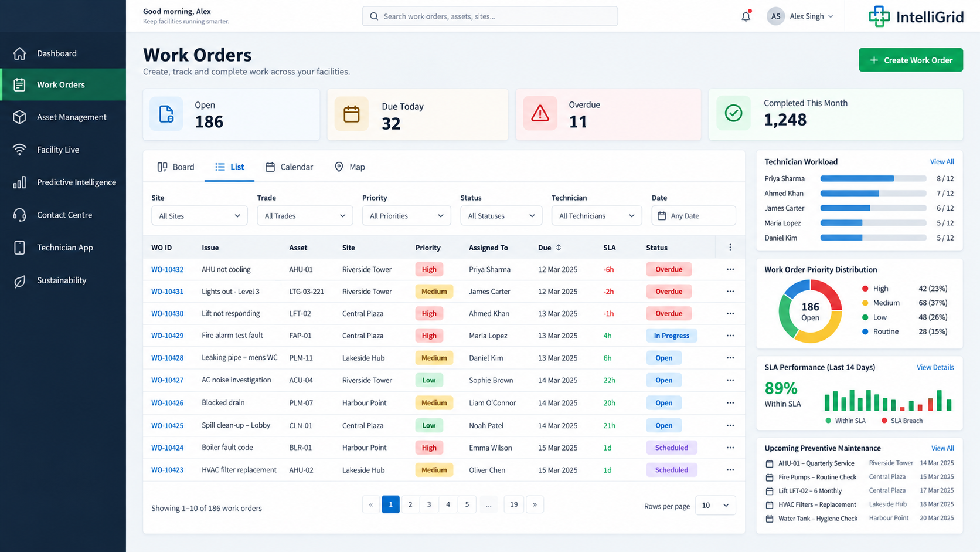
Task: Open the notifications bell
Action: coord(746,16)
